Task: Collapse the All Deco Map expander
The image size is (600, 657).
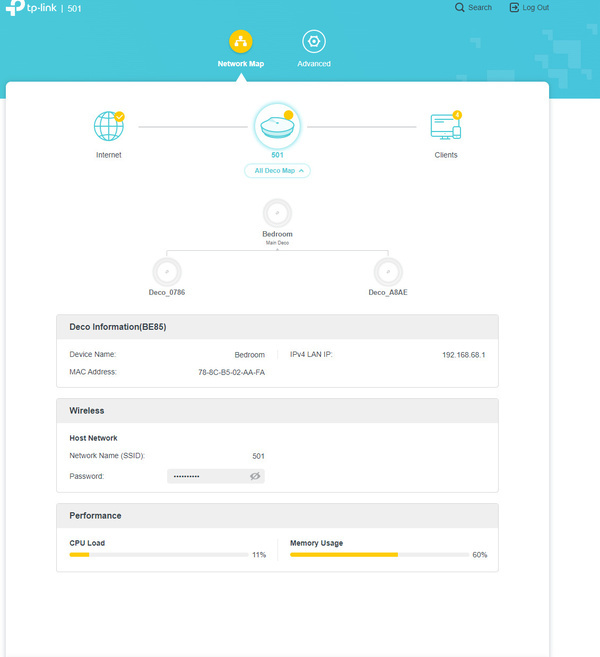Action: coord(277,171)
